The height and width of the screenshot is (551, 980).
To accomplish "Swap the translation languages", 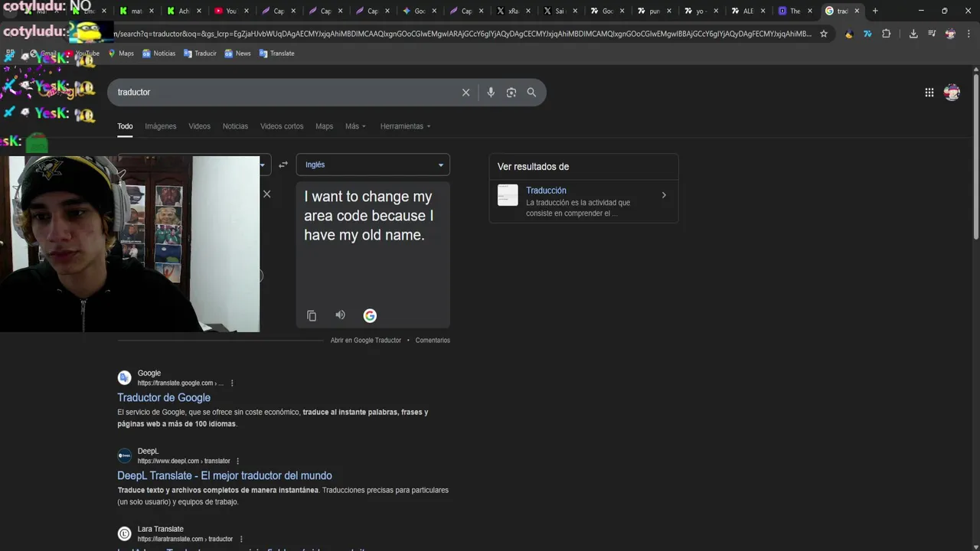I will coord(283,165).
